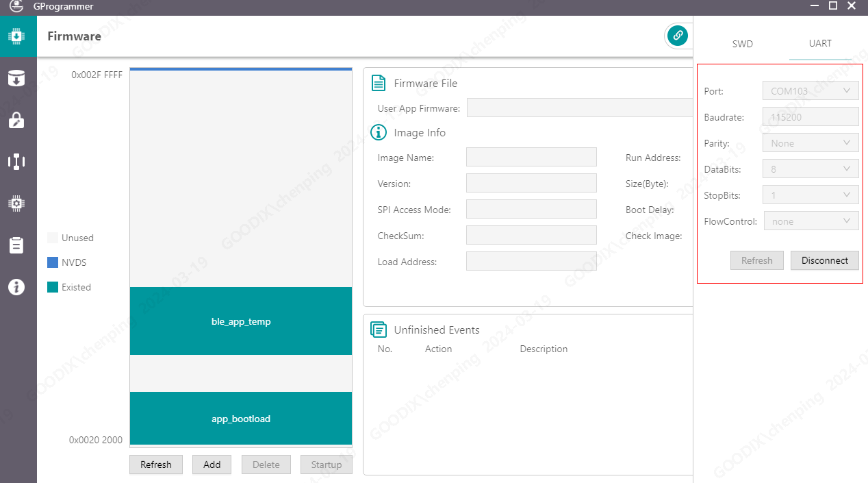Click the Image Name input field
Screen dimensions: 868x483
coord(531,158)
